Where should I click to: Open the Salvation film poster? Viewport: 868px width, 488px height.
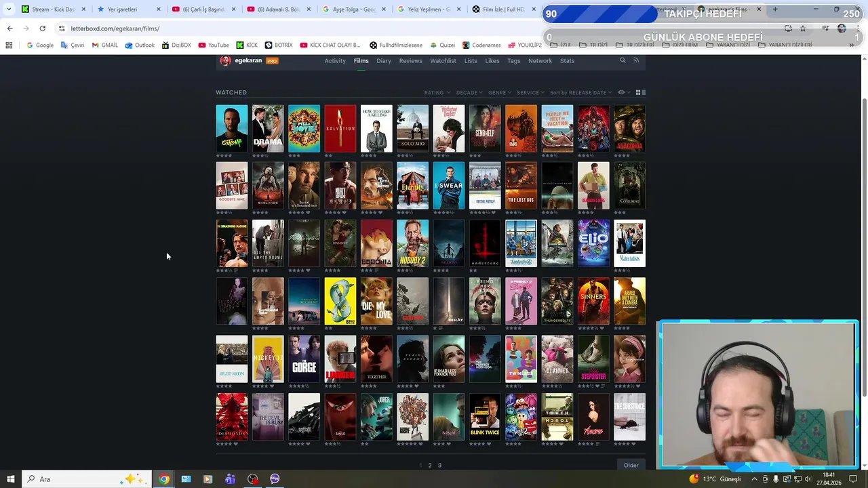click(340, 128)
